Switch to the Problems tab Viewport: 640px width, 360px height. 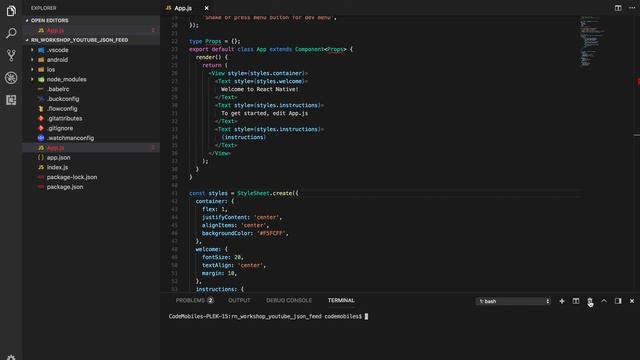tap(190, 300)
